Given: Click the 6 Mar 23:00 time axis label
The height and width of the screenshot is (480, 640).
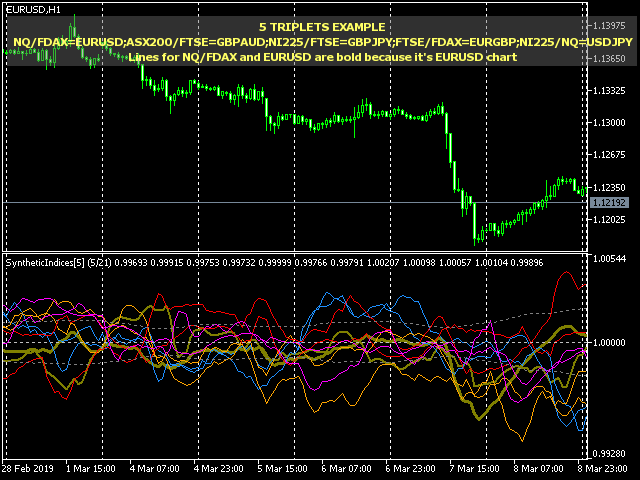Looking at the screenshot, I should (x=410, y=469).
